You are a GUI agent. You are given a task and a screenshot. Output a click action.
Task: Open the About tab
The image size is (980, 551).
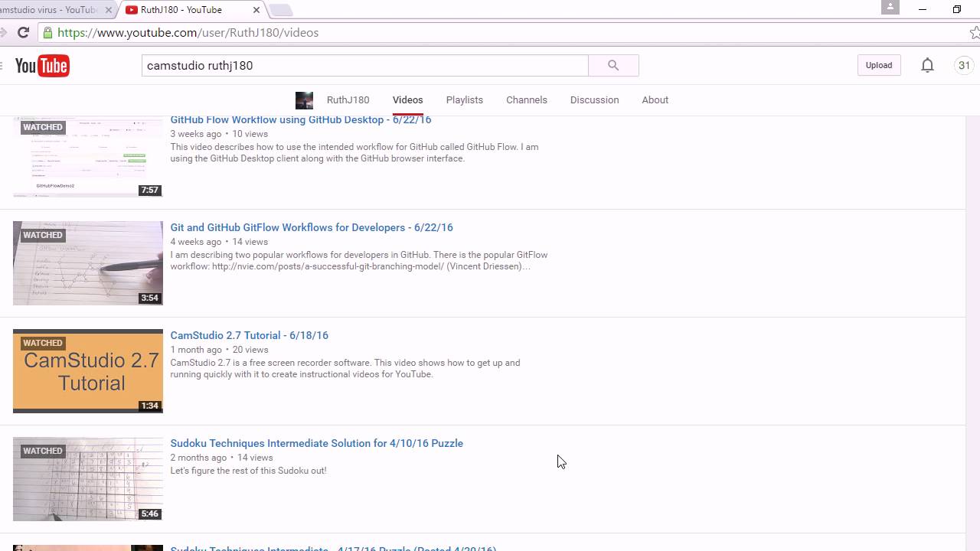click(655, 100)
